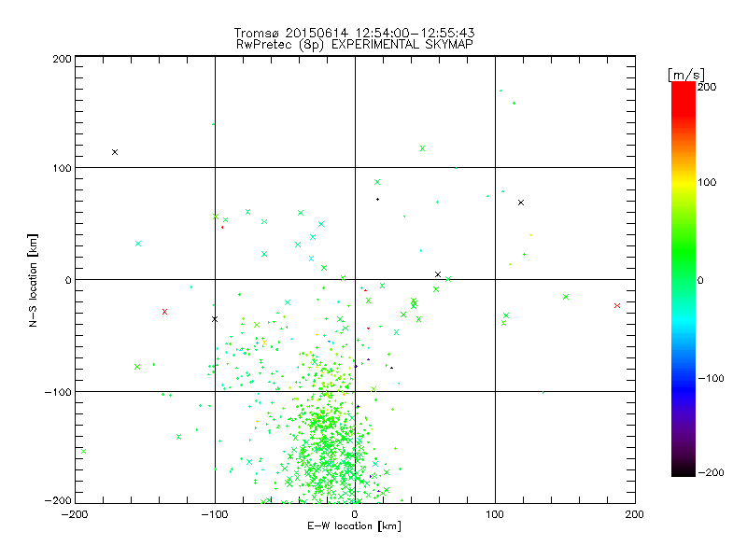Select the "E-W location [km]" axis label

point(354,526)
